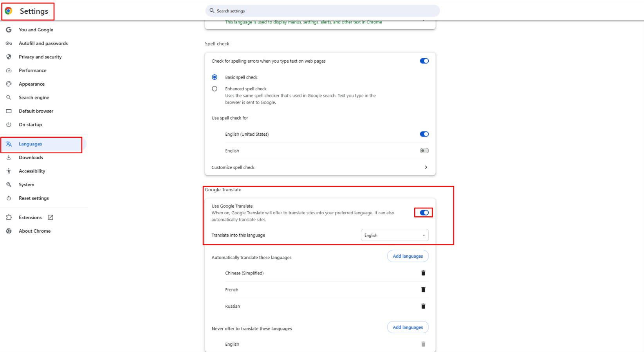Expand Customize spell check arrow
Viewport: 644px width, 352px height.
pos(426,167)
